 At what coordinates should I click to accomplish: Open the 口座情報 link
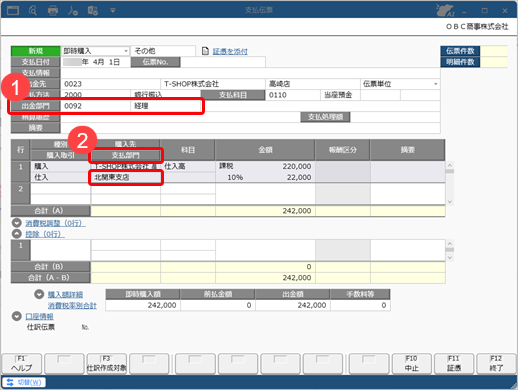39,316
